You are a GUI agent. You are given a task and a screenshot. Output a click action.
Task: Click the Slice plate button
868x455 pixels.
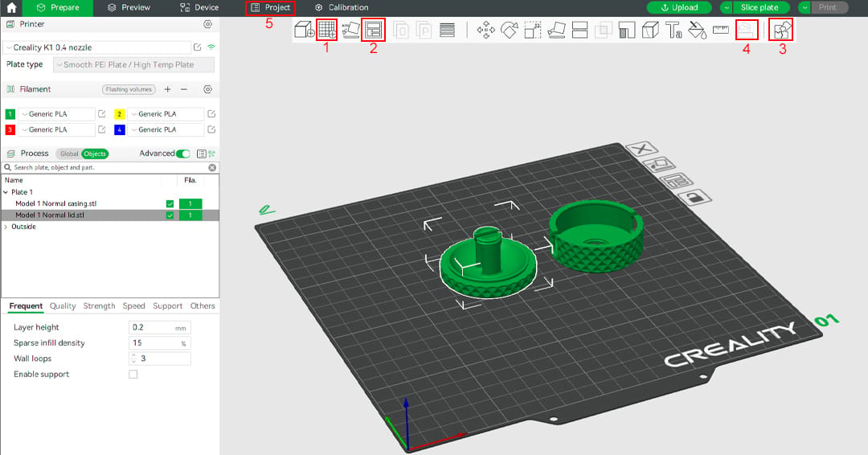tap(759, 8)
